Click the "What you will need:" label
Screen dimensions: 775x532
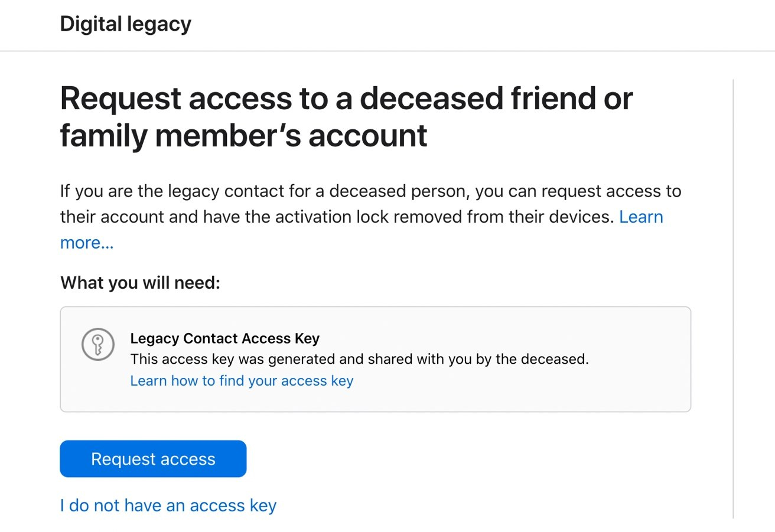[x=140, y=283]
